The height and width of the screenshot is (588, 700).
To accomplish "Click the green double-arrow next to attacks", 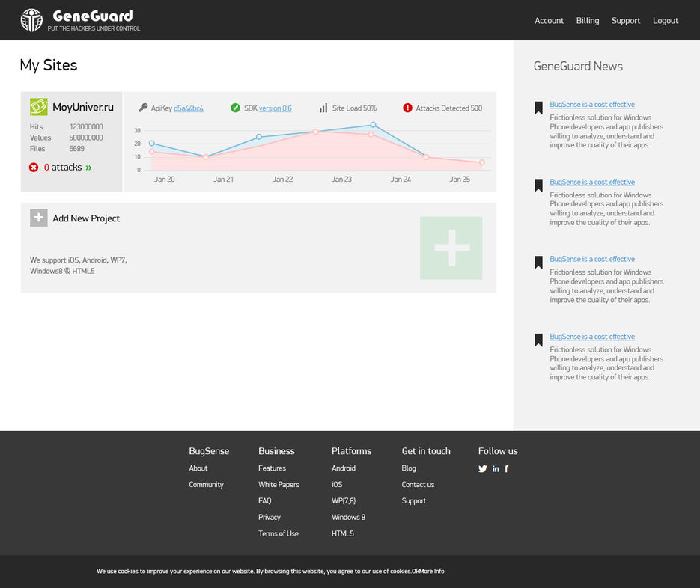I will (x=88, y=168).
